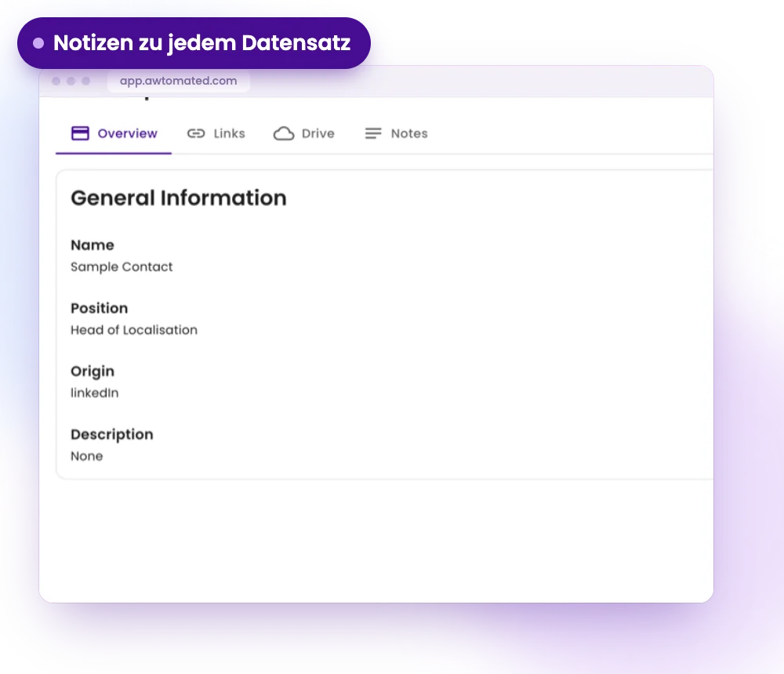Image resolution: width=784 pixels, height=674 pixels.
Task: Open the Notes tab
Action: click(x=396, y=133)
